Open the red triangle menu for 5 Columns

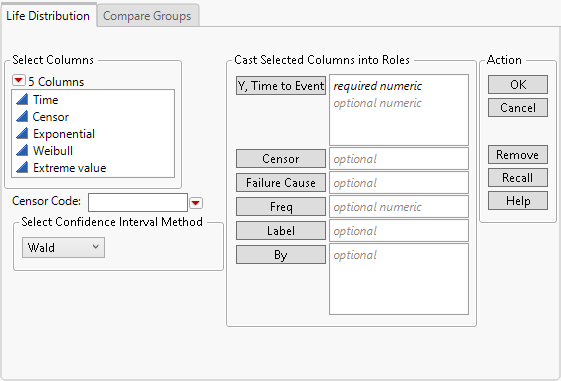[x=19, y=80]
